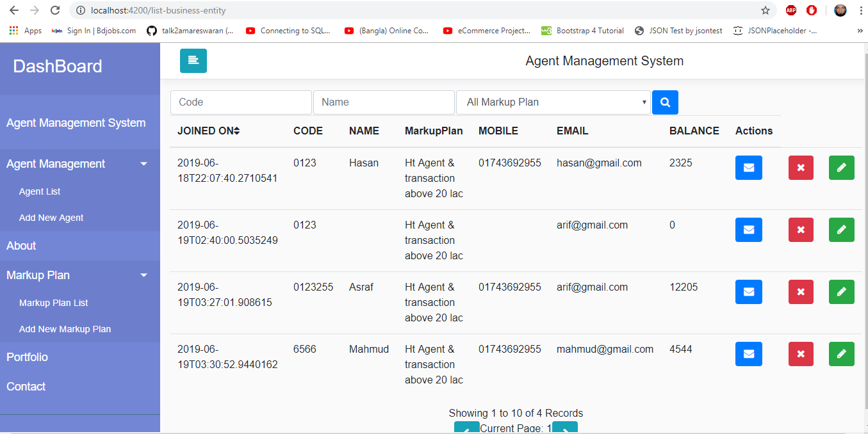868x434 pixels.
Task: Open the eCommerce Project YouTube bookmark
Action: [487, 31]
